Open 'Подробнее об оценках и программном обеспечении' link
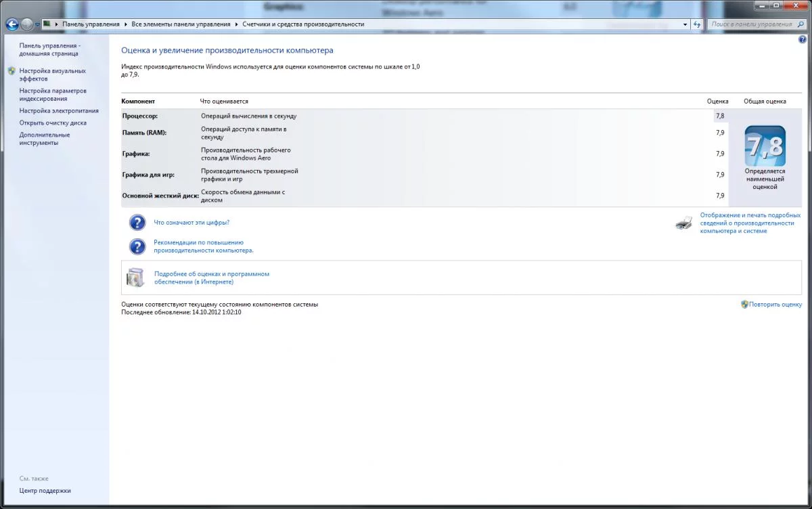812x509 pixels. click(212, 278)
